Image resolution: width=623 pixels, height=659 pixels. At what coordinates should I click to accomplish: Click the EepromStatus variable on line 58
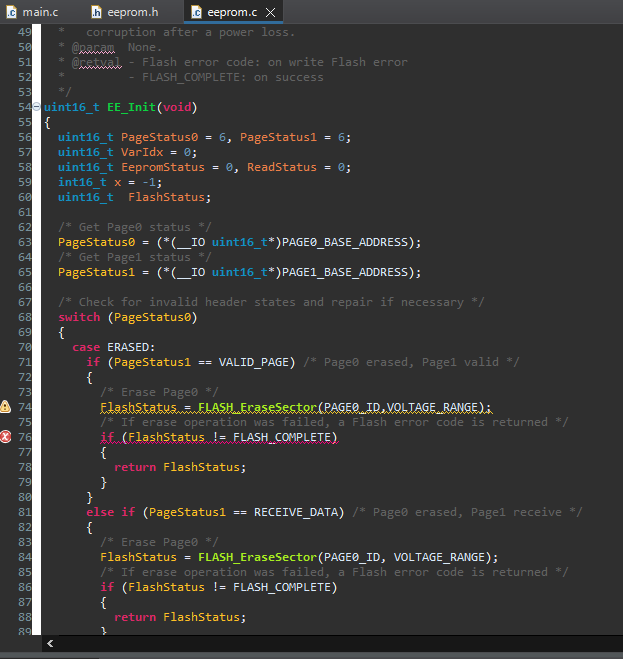(163, 167)
